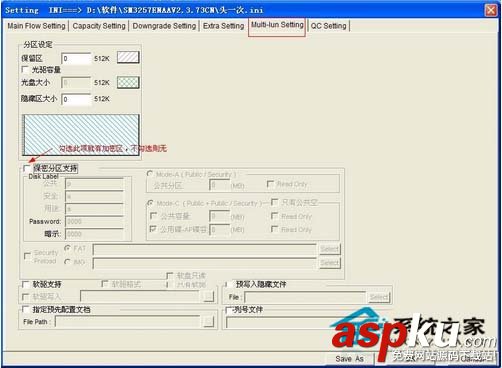
Task: Click the Password input field
Action: point(95,222)
